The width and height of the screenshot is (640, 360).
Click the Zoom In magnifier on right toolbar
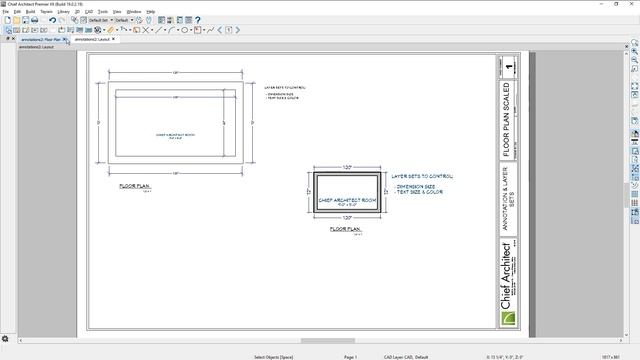click(635, 51)
